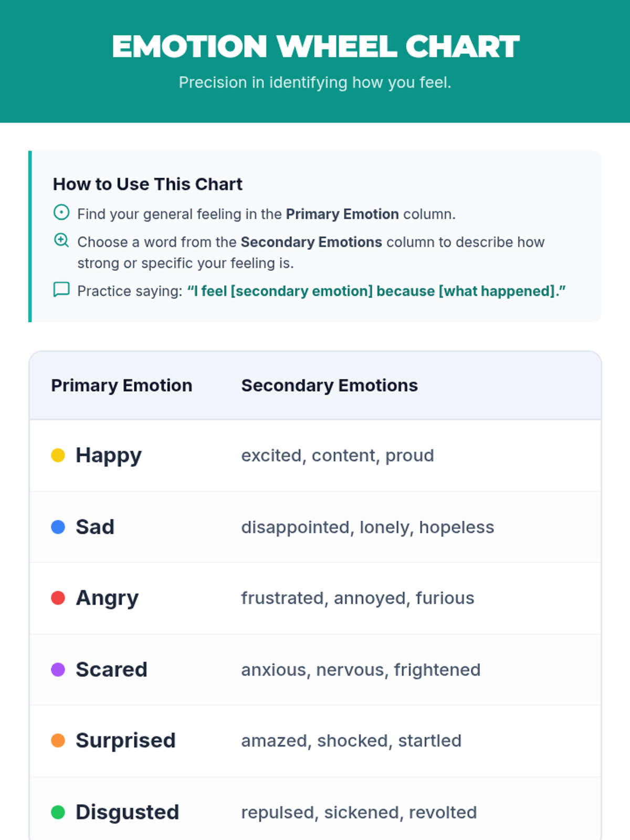Click the target circle icon
Viewport: 630px width, 840px height.
tap(61, 213)
